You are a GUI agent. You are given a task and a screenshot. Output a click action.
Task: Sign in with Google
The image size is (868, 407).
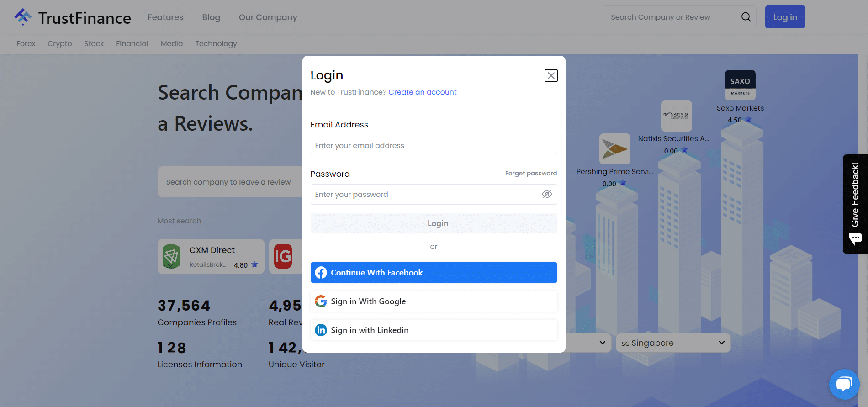(434, 301)
